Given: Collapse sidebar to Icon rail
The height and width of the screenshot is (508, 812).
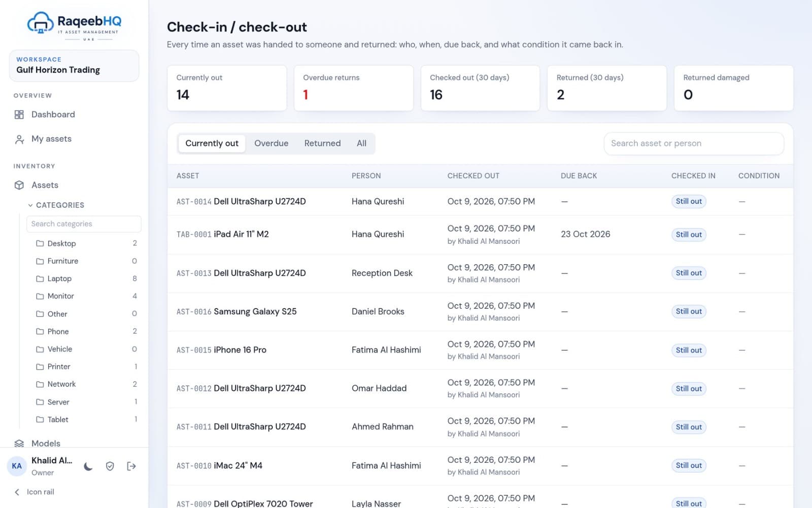Looking at the screenshot, I should [x=35, y=492].
